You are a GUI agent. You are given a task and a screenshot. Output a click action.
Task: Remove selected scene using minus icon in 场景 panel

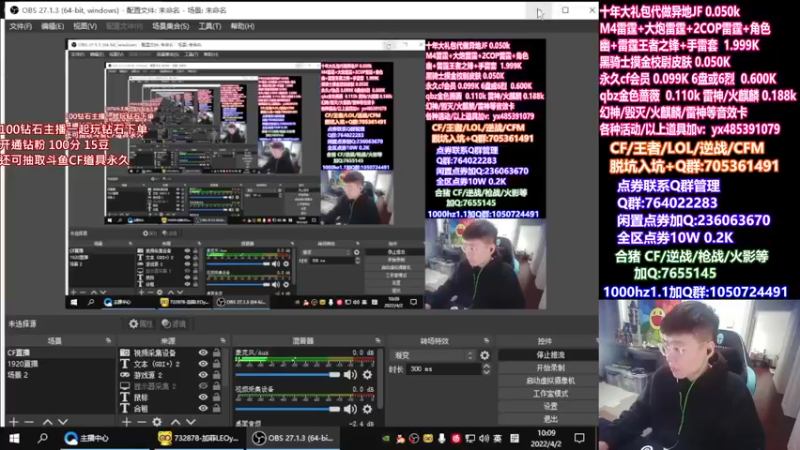point(29,422)
